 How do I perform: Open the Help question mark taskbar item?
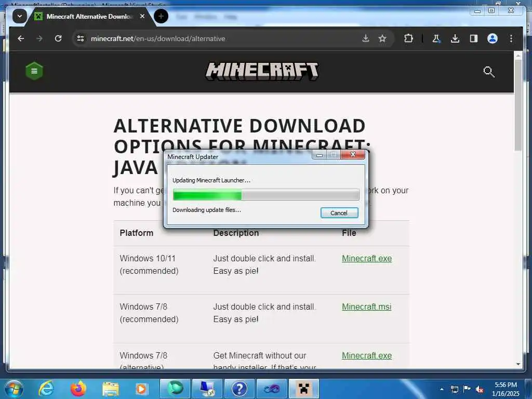[x=239, y=389]
